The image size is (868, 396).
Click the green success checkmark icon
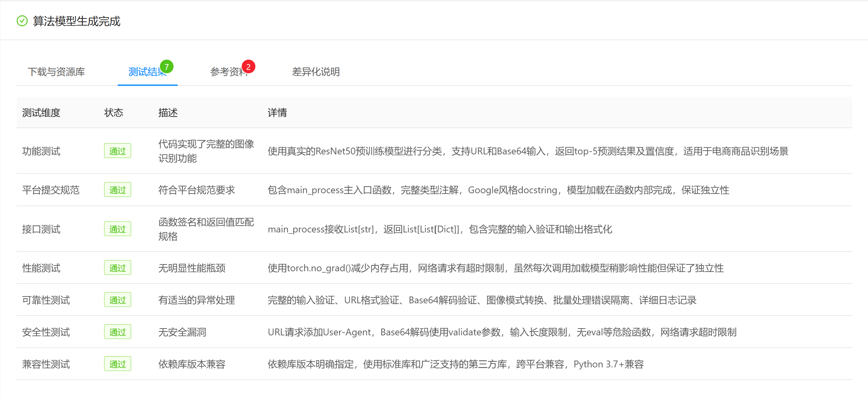(22, 21)
